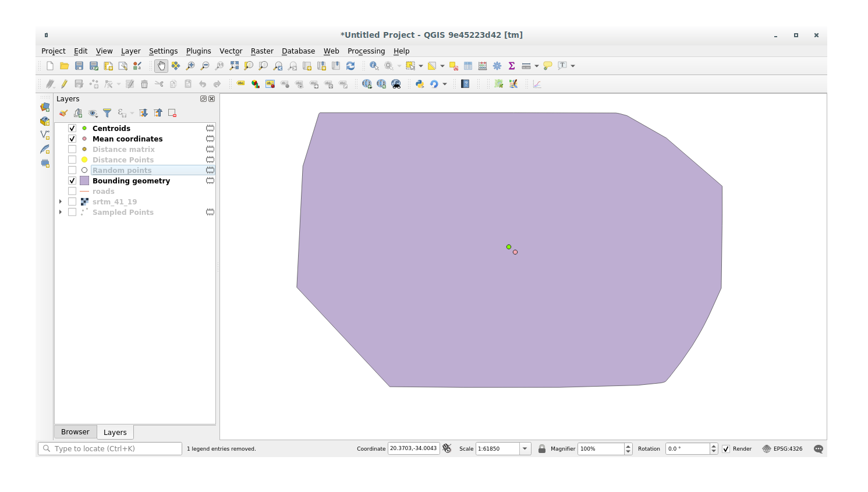This screenshot has width=868, height=492.
Task: Select the Pan Map hand tool
Action: click(x=161, y=66)
